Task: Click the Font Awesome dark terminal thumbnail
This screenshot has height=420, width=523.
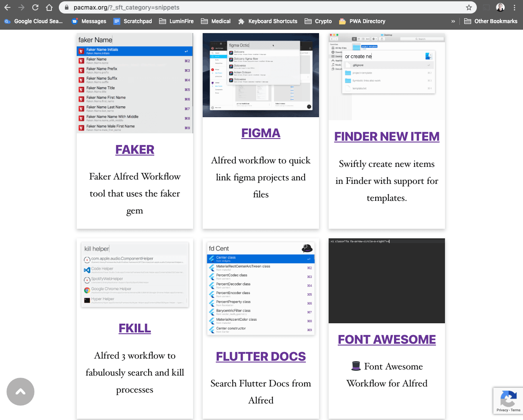Action: pos(387,281)
